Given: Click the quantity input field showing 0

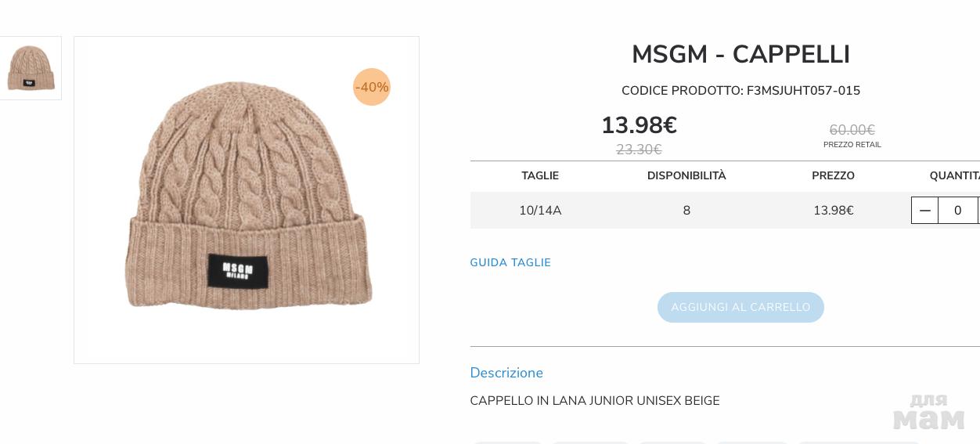Looking at the screenshot, I should [x=957, y=211].
